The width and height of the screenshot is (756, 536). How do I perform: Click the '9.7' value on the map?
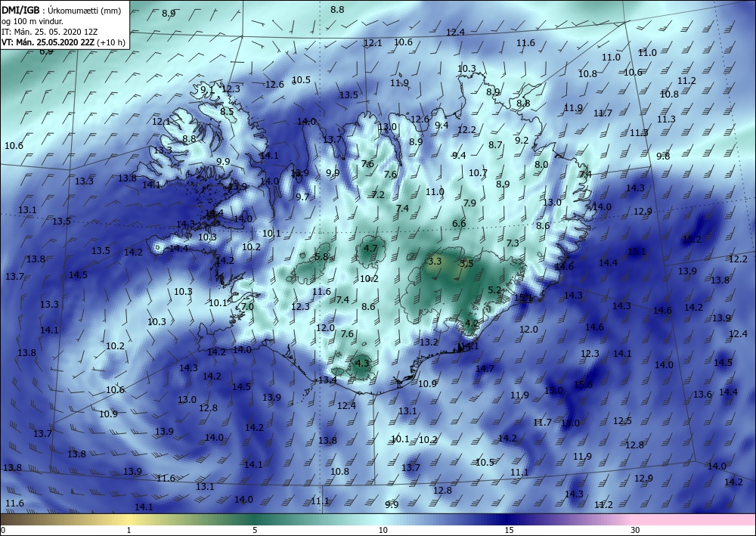pos(302,197)
